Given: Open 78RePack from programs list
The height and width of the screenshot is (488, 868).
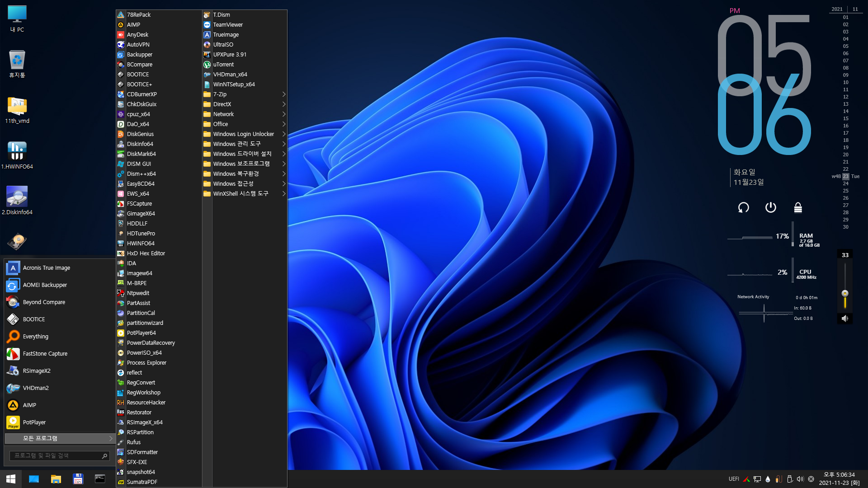Looking at the screenshot, I should click(159, 15).
